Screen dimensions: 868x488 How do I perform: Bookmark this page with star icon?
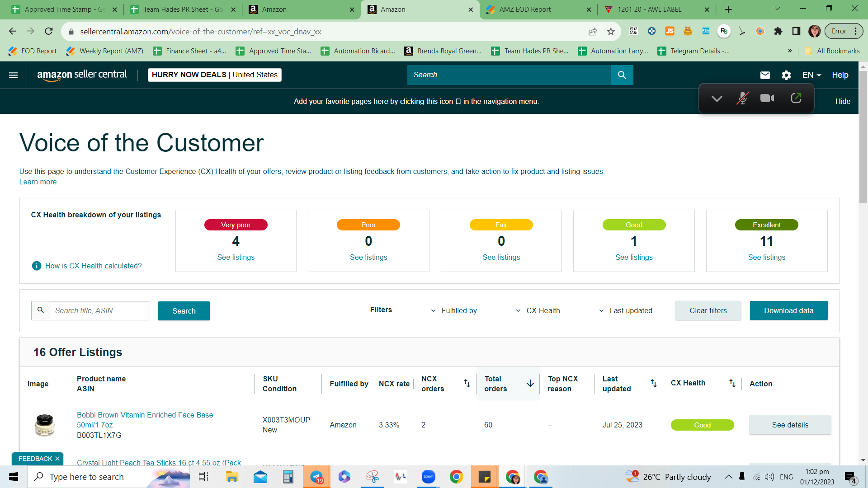[611, 31]
